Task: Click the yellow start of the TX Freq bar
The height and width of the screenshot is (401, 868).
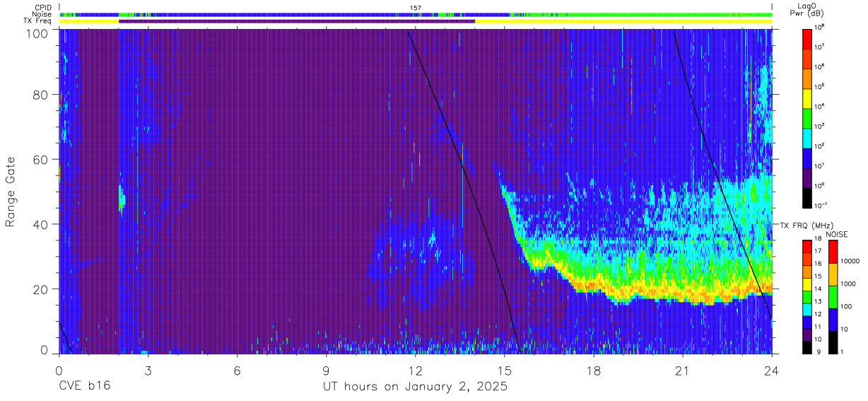Action: [x=89, y=21]
